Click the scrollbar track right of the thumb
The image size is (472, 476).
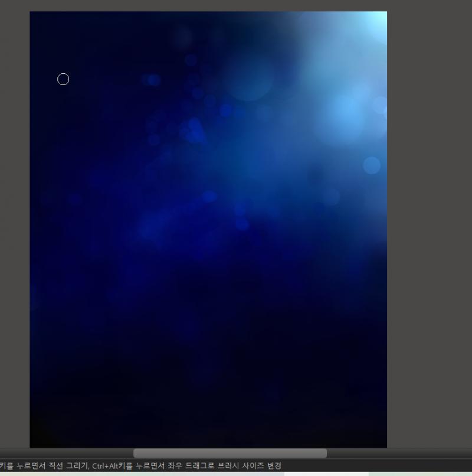click(399, 453)
